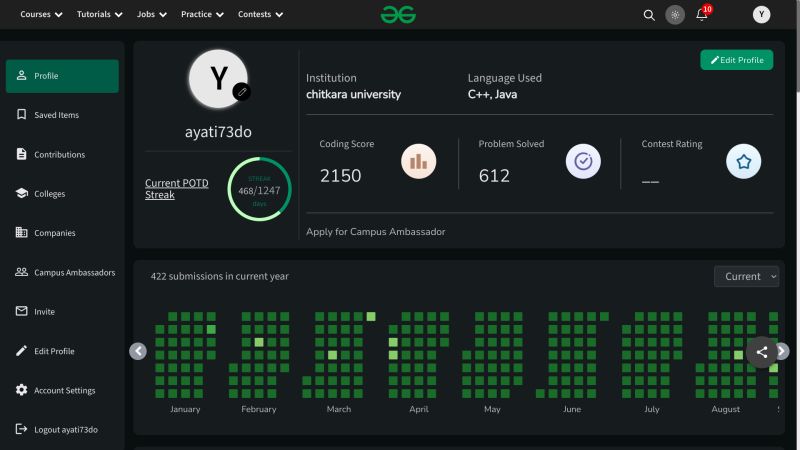Click the April month label

coord(419,409)
